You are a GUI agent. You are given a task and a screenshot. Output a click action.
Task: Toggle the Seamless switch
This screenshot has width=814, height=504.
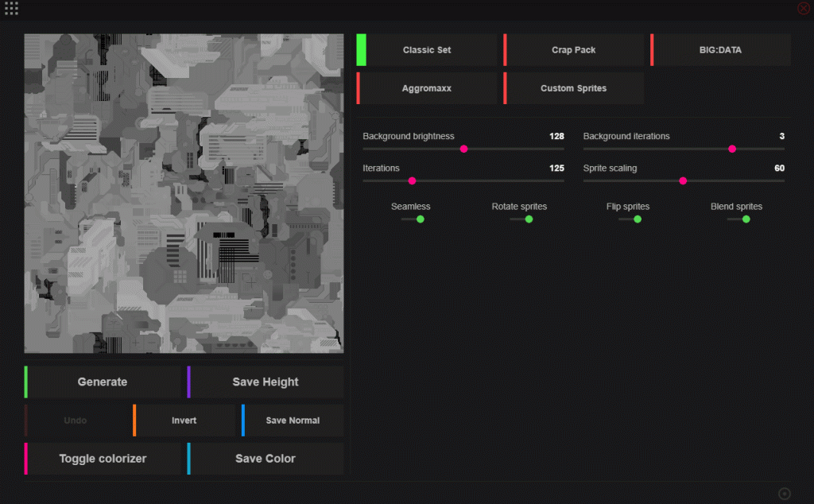(412, 219)
